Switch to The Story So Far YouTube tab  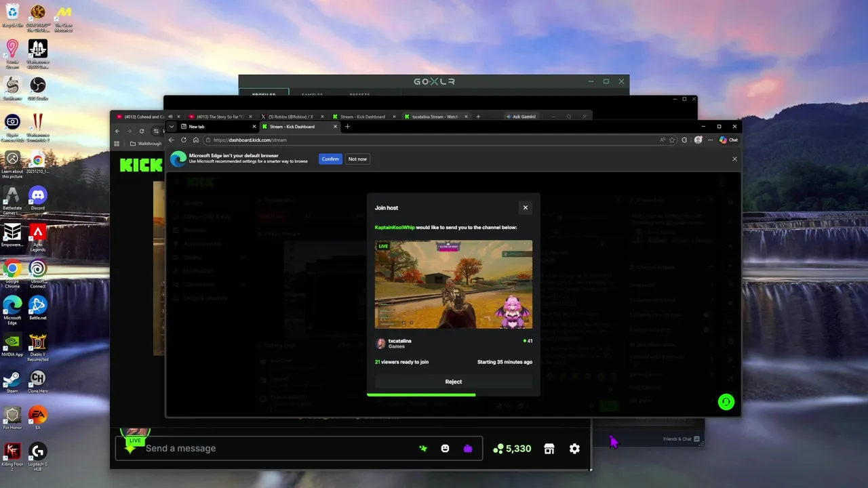tap(220, 117)
